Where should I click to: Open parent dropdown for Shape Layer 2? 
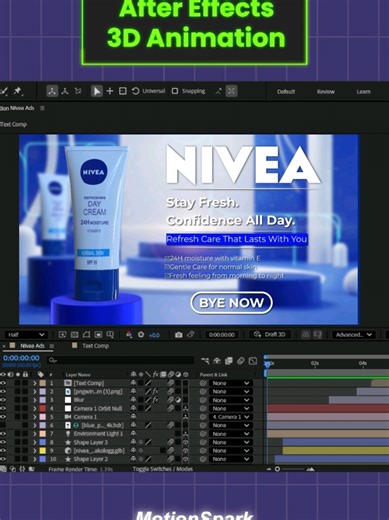(231, 459)
